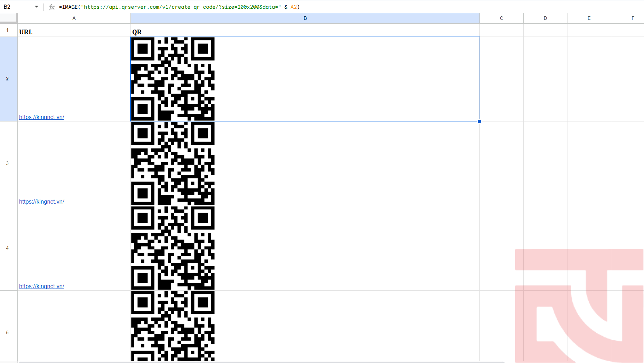Select column B header
Image resolution: width=644 pixels, height=363 pixels.
pyautogui.click(x=305, y=18)
